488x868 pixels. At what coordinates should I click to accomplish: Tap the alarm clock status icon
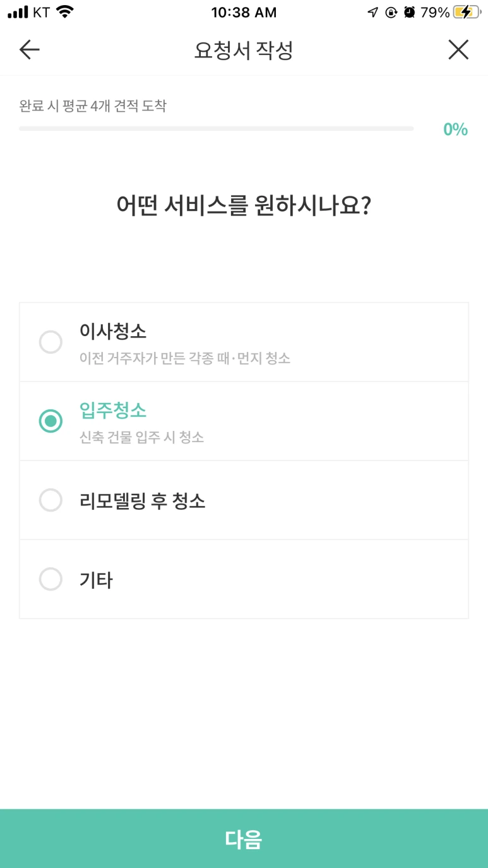point(410,12)
